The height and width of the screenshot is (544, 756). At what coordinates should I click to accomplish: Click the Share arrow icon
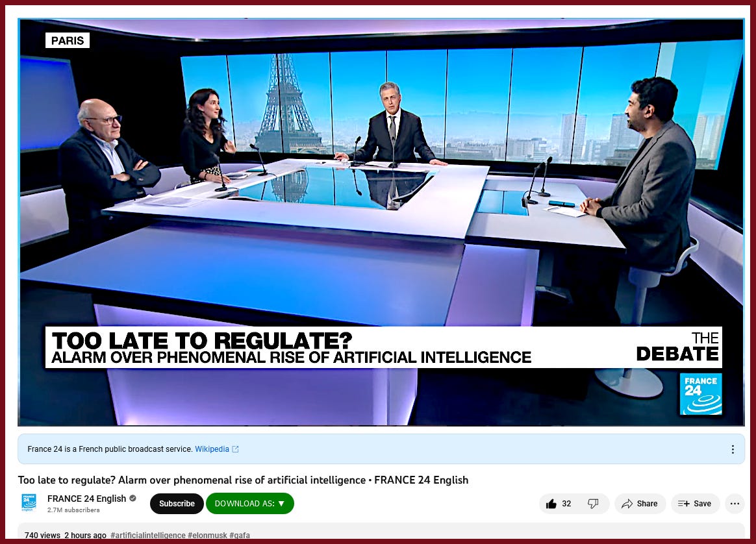click(x=627, y=504)
